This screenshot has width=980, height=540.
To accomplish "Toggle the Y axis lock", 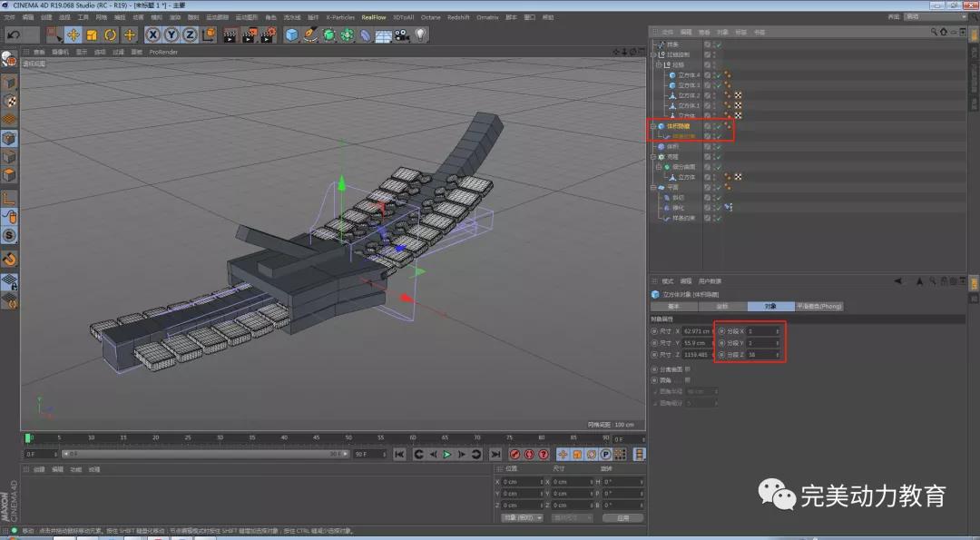I will click(x=171, y=35).
